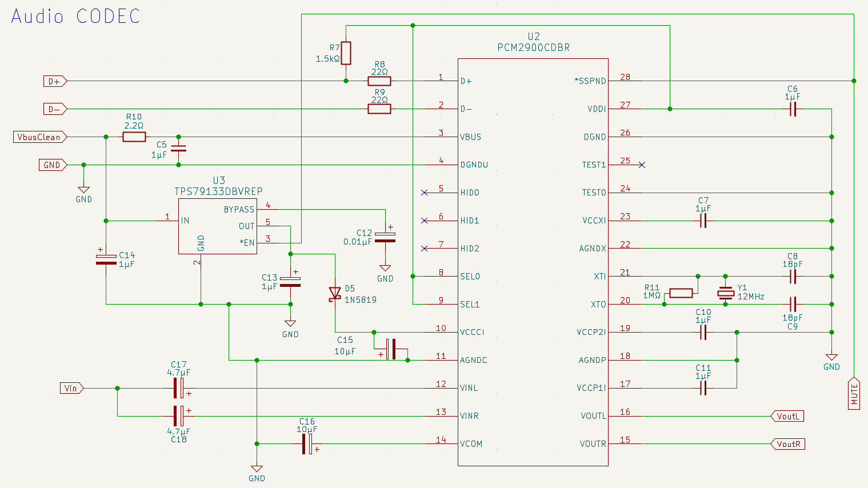This screenshot has width=868, height=488.
Task: Click the Audio CODEC title text
Action: [x=75, y=16]
